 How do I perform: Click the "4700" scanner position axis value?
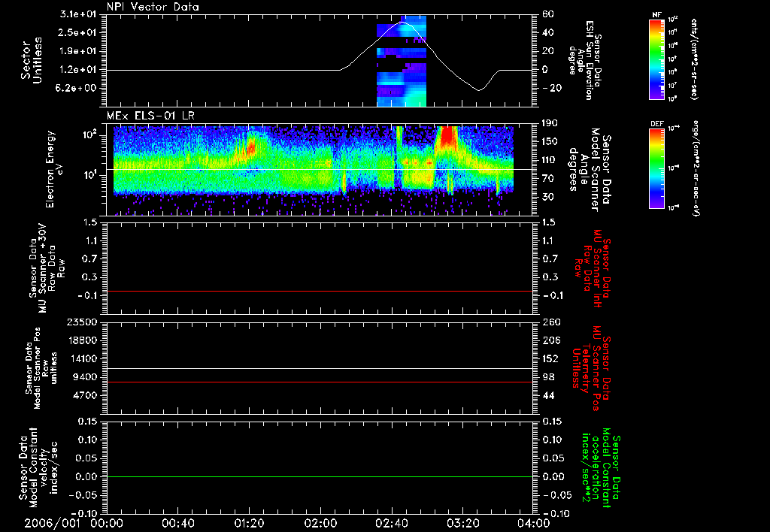(x=85, y=395)
